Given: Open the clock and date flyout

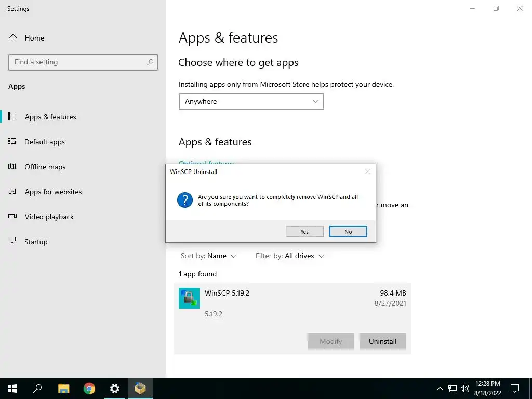Looking at the screenshot, I should pyautogui.click(x=487, y=389).
